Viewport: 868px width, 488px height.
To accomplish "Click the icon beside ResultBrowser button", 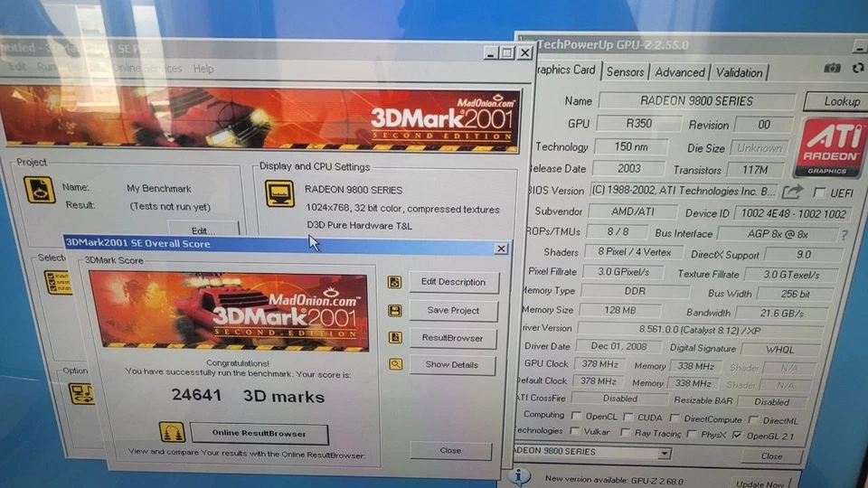I will 395,337.
